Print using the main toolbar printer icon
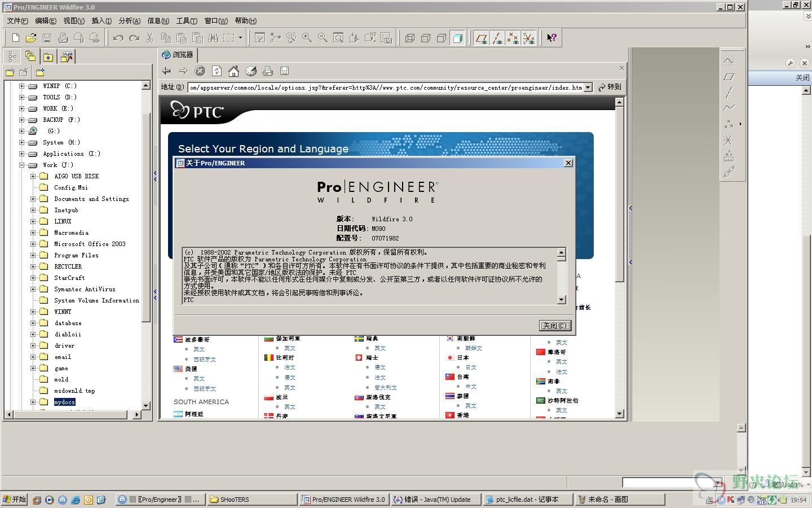The width and height of the screenshot is (812, 508). click(63, 38)
